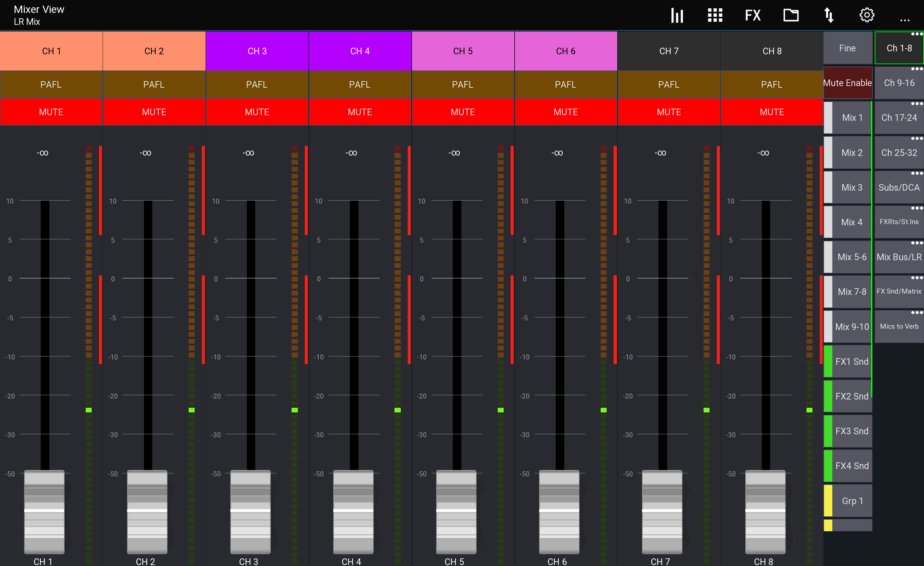Open the scenes folder icon
The width and height of the screenshot is (924, 566).
pyautogui.click(x=791, y=15)
